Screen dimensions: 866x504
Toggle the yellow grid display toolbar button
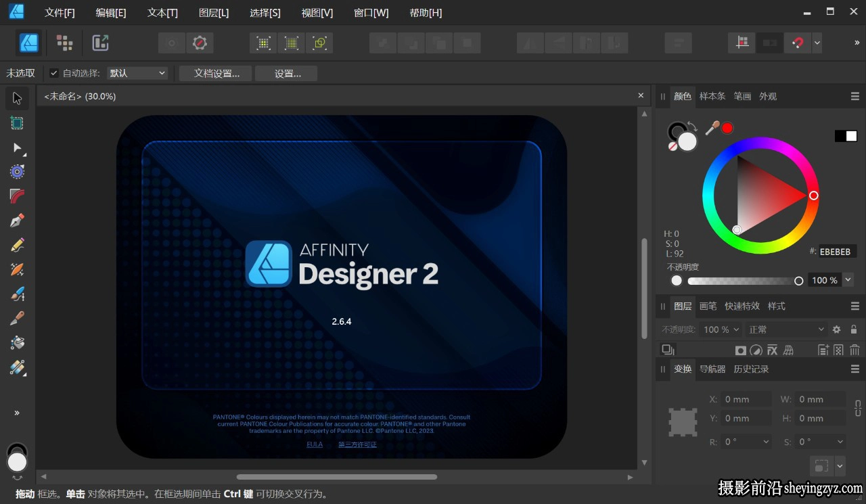(x=292, y=43)
